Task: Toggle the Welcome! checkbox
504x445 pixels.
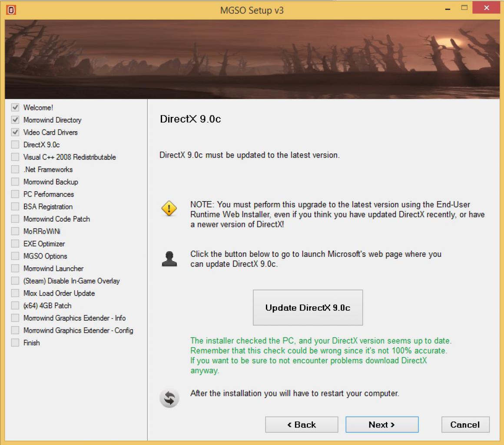Action: click(15, 107)
